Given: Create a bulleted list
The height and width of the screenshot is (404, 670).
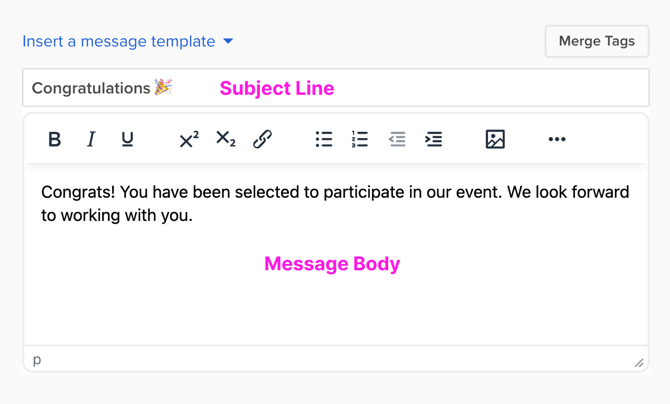Looking at the screenshot, I should pos(324,140).
